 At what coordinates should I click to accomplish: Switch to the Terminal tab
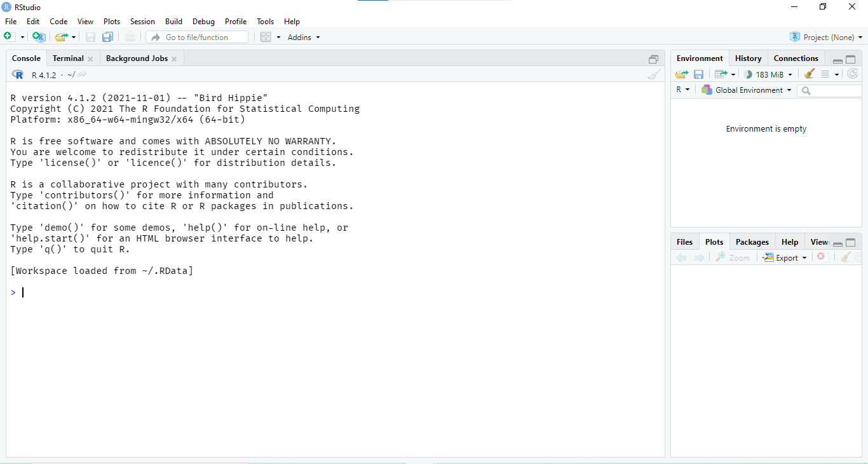(x=67, y=58)
